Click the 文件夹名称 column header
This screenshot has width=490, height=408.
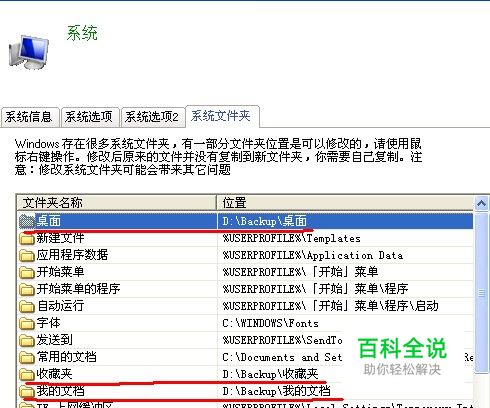(117, 203)
